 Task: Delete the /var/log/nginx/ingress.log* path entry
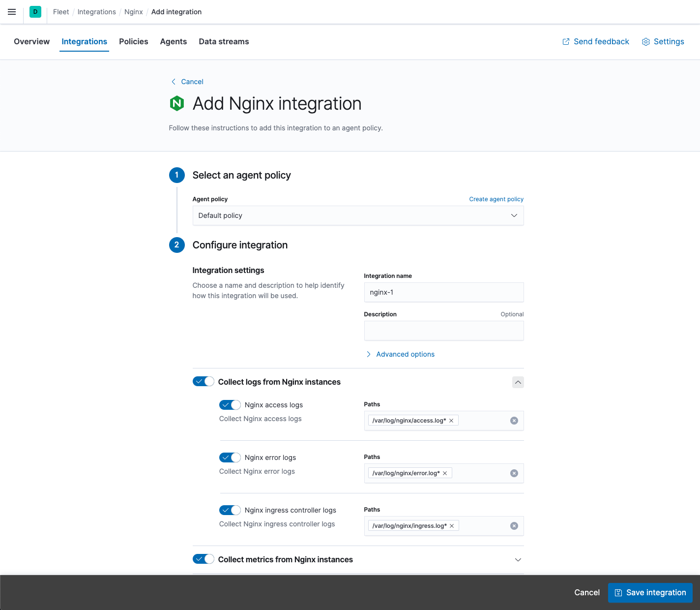(451, 525)
